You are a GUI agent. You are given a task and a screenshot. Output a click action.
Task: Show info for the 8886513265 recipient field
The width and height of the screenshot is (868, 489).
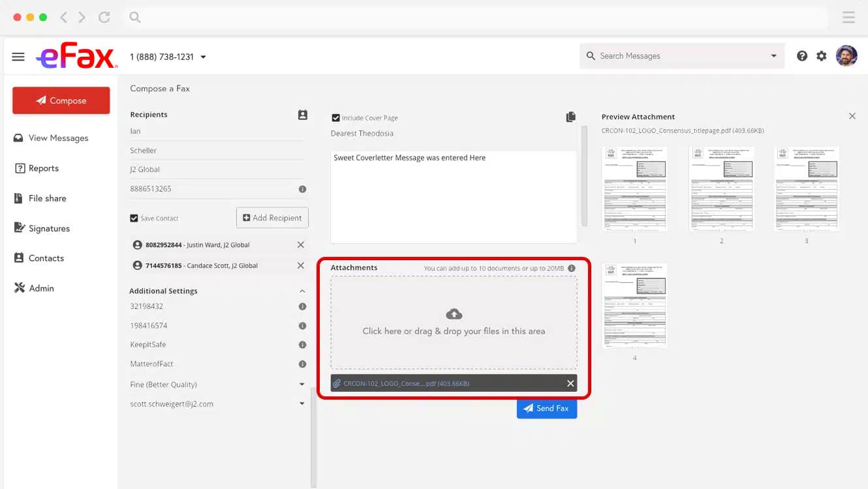(x=302, y=189)
